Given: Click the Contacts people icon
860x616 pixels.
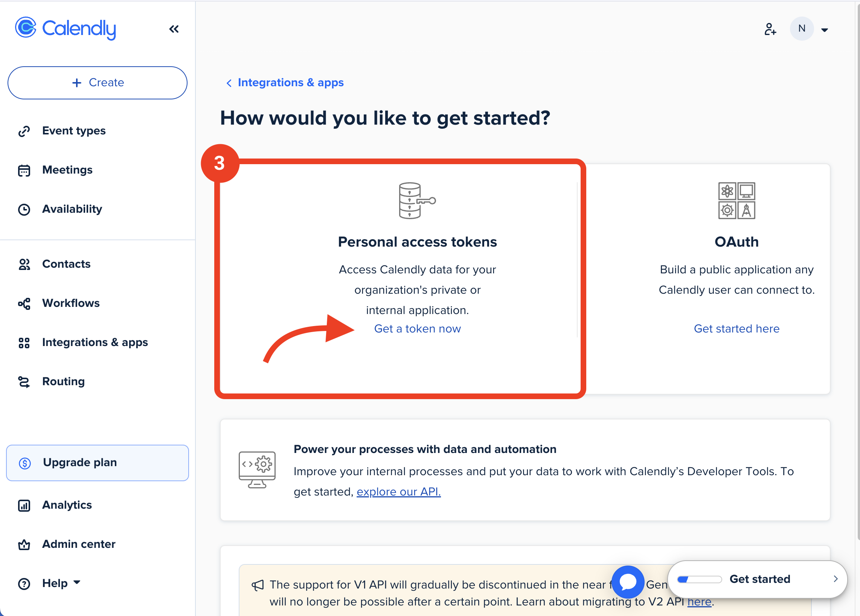Looking at the screenshot, I should pyautogui.click(x=24, y=264).
